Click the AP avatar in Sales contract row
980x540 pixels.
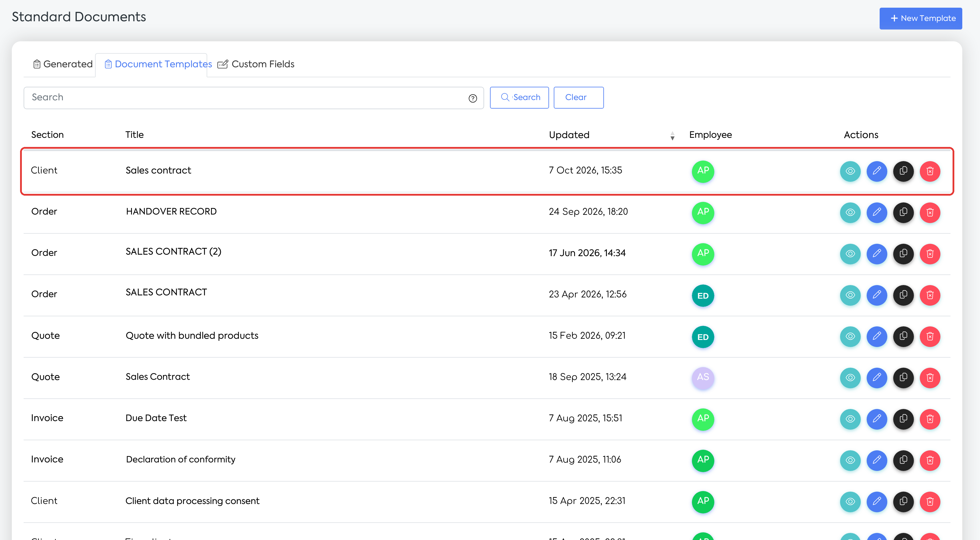point(703,171)
